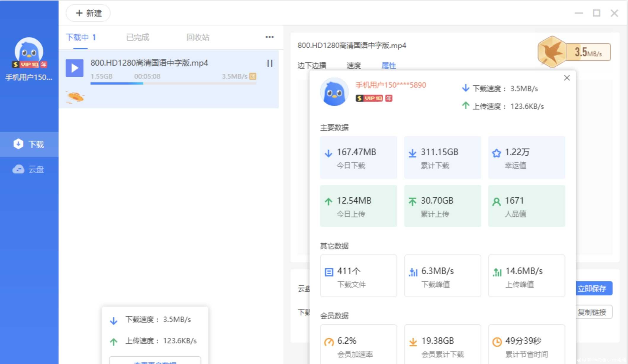Click the 1.55GB file size text

click(102, 76)
